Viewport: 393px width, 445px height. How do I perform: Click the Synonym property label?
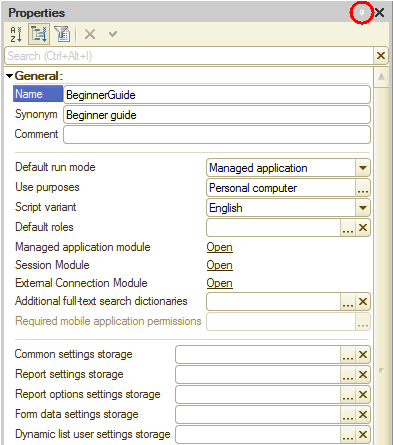(36, 114)
